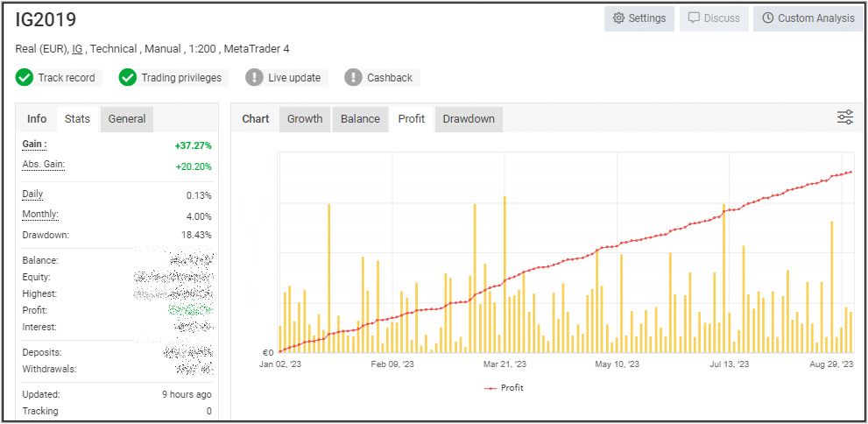Select the Stats tab in info panel
This screenshot has width=868, height=424.
(x=77, y=119)
